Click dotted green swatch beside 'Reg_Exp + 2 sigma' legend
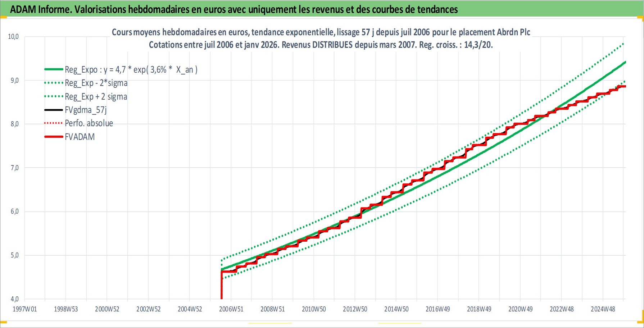Image resolution: width=644 pixels, height=328 pixels. pos(54,96)
